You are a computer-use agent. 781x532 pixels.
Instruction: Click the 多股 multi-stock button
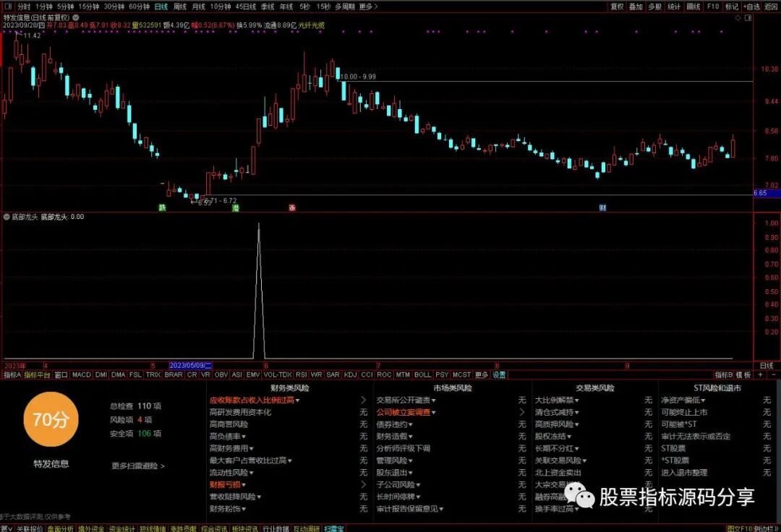654,7
